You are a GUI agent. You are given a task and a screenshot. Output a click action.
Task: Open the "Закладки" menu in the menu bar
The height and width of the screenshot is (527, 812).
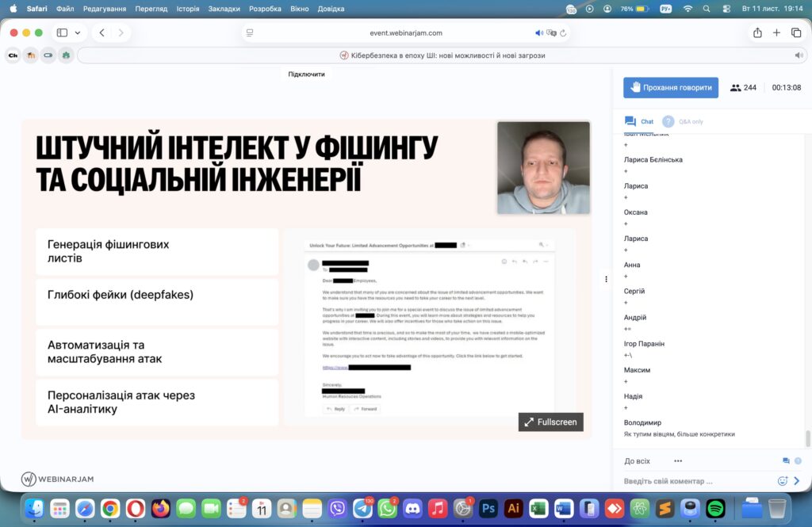coord(224,9)
